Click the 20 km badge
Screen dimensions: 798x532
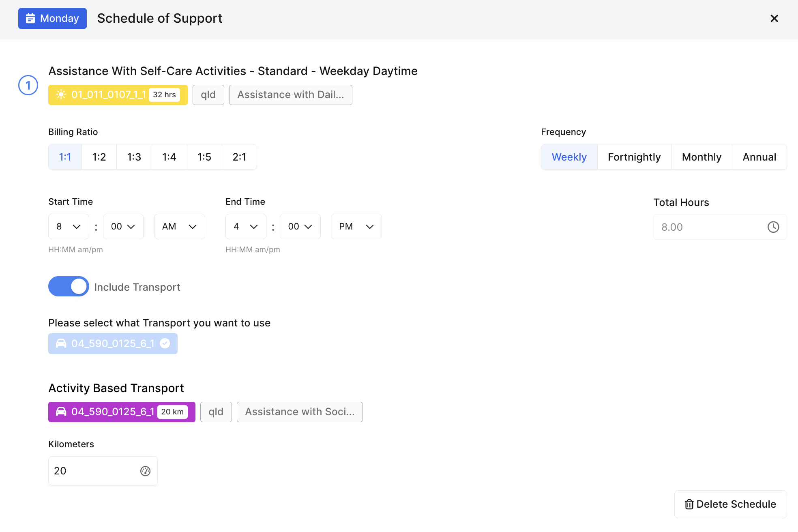tap(172, 412)
